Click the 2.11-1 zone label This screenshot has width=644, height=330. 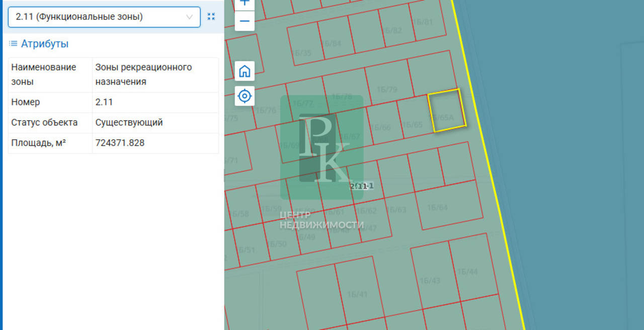[361, 186]
